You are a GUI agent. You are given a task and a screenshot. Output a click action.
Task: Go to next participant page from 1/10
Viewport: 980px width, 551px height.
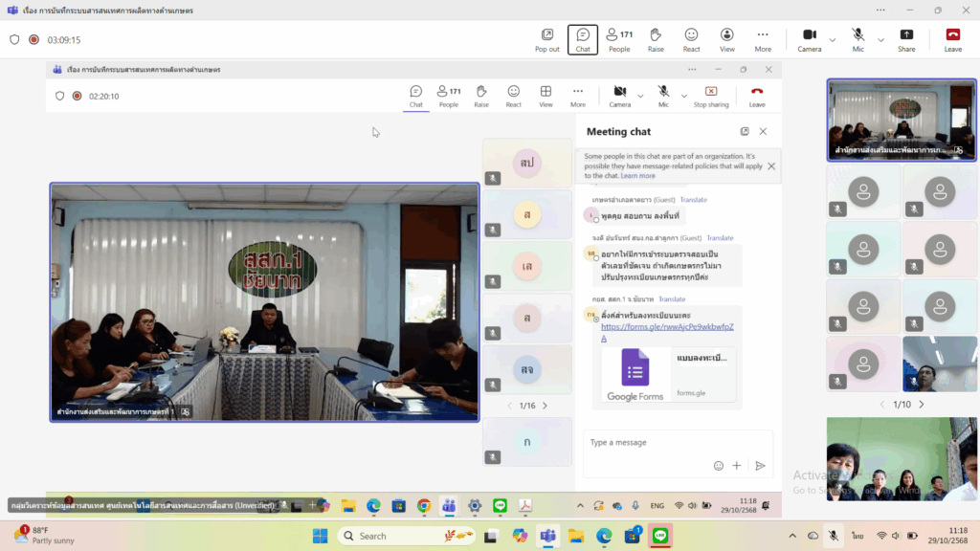click(x=922, y=405)
